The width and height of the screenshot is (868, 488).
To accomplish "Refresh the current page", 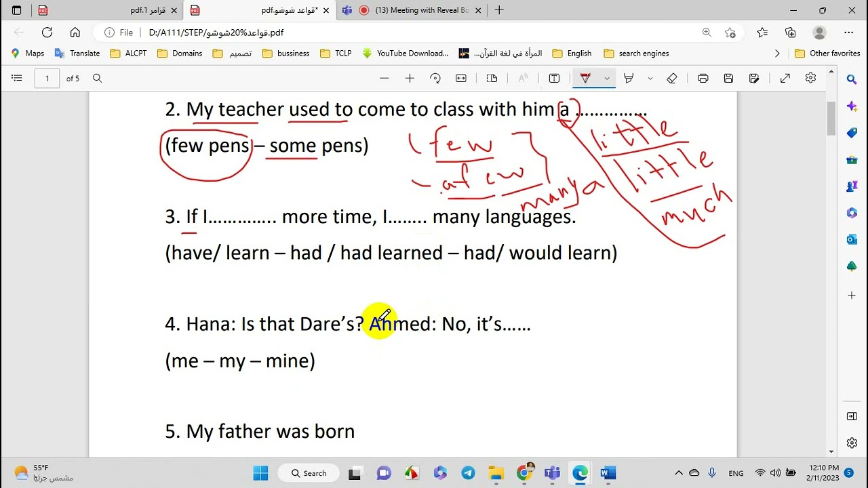I will coord(47,32).
